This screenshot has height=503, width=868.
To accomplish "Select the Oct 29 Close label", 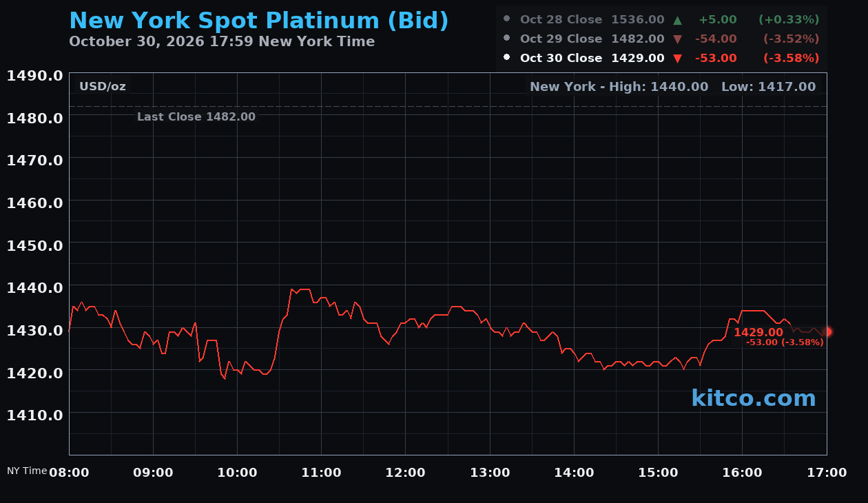I will (x=561, y=39).
